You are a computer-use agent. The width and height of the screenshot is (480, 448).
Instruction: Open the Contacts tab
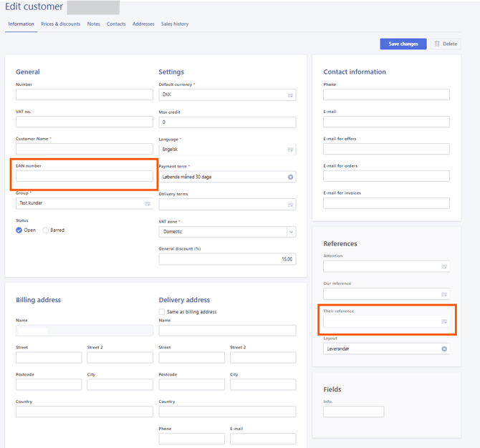click(116, 24)
